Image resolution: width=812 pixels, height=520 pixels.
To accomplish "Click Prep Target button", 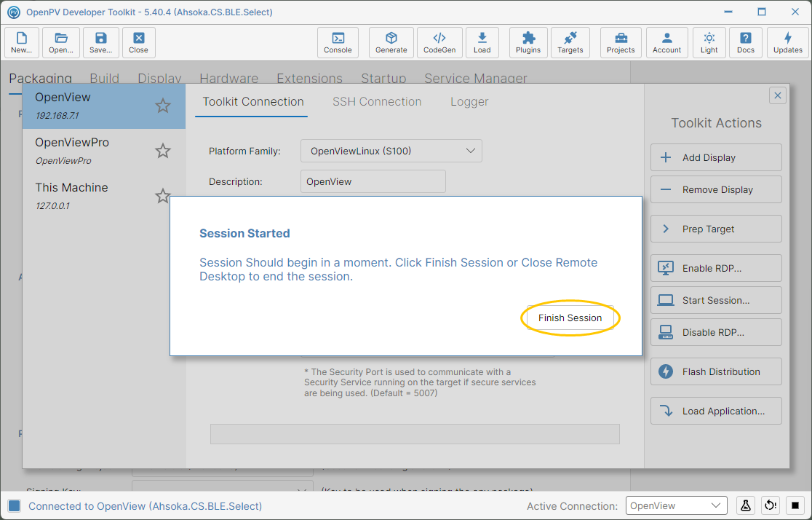I will click(x=716, y=229).
